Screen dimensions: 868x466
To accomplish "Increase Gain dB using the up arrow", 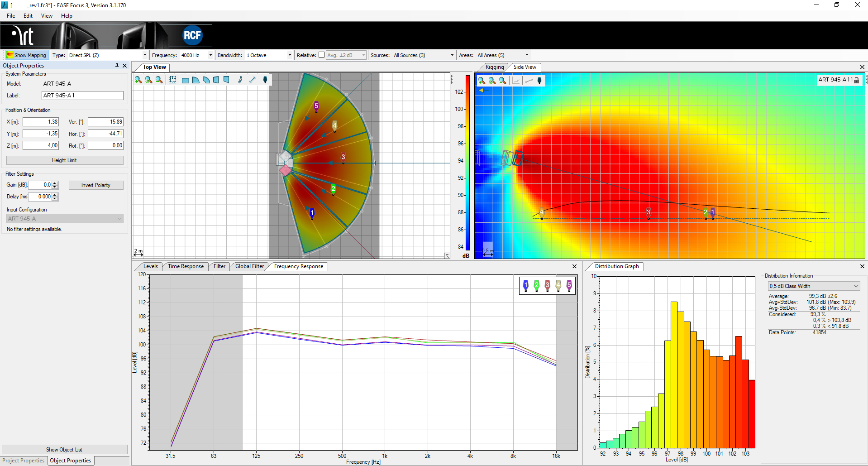I will click(55, 183).
